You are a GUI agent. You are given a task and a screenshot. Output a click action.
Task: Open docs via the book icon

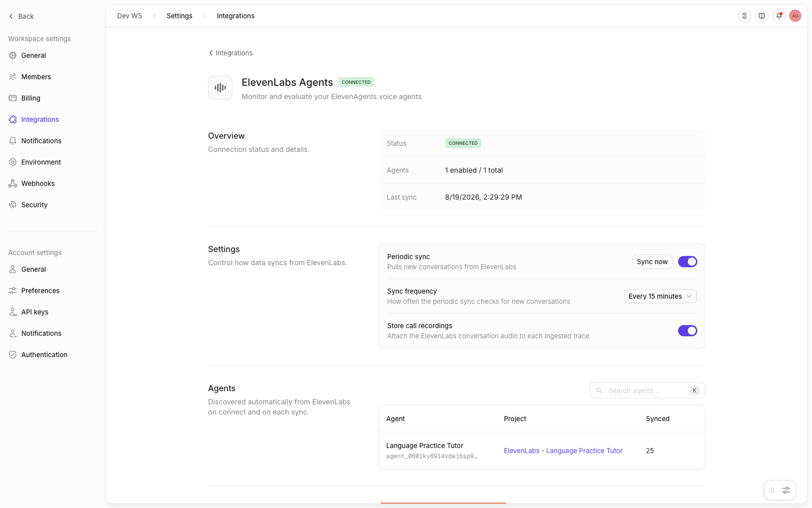[x=762, y=16]
